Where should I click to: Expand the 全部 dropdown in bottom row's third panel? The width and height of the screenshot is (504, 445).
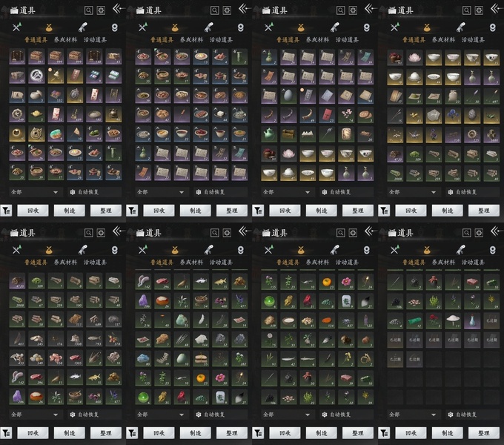[287, 415]
